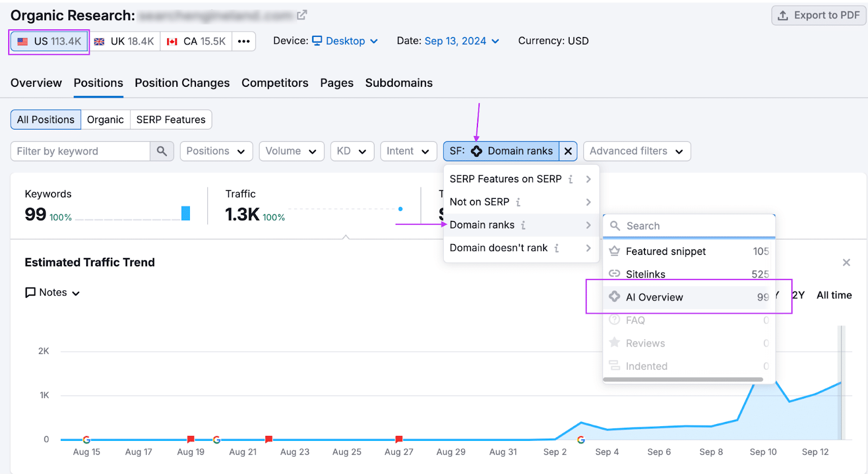
Task: Expand the Not on SERP submenu
Action: tap(521, 202)
